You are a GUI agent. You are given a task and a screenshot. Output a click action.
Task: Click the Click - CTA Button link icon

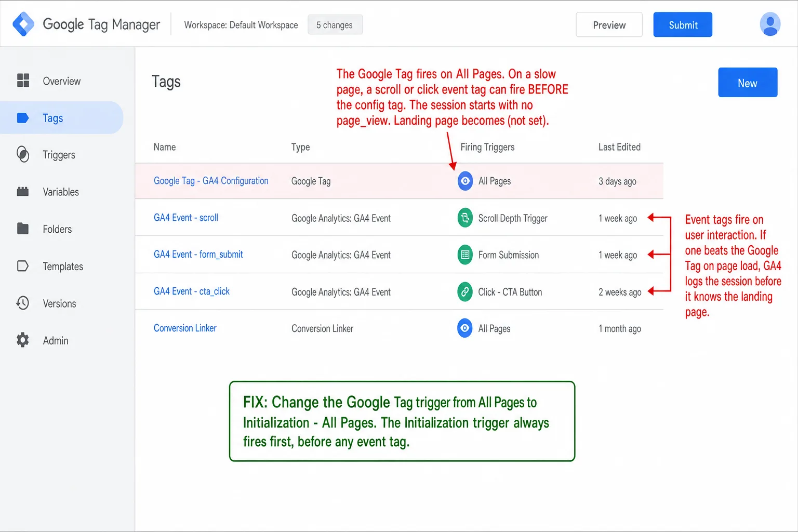click(x=465, y=291)
